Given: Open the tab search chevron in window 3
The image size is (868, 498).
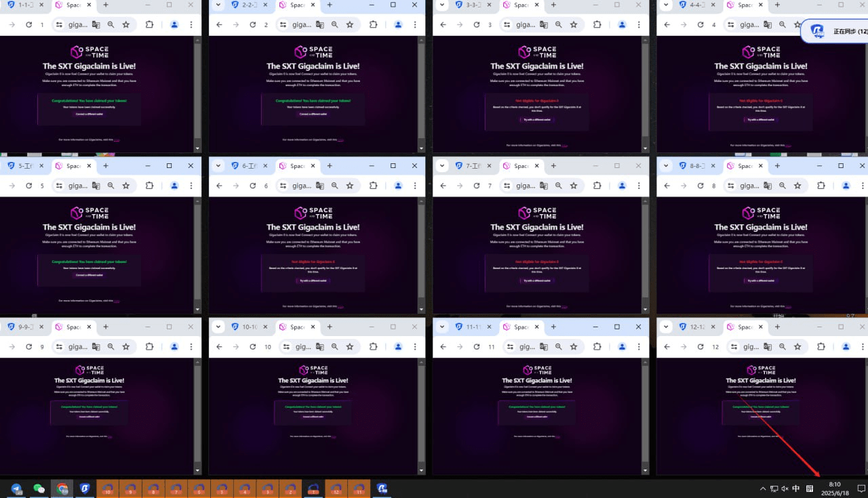Looking at the screenshot, I should (x=442, y=5).
